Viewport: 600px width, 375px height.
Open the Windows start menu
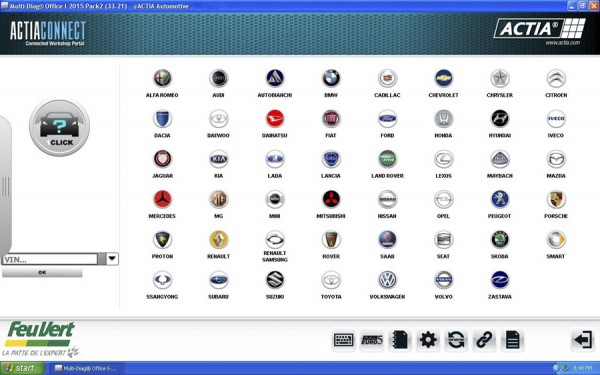pyautogui.click(x=22, y=368)
